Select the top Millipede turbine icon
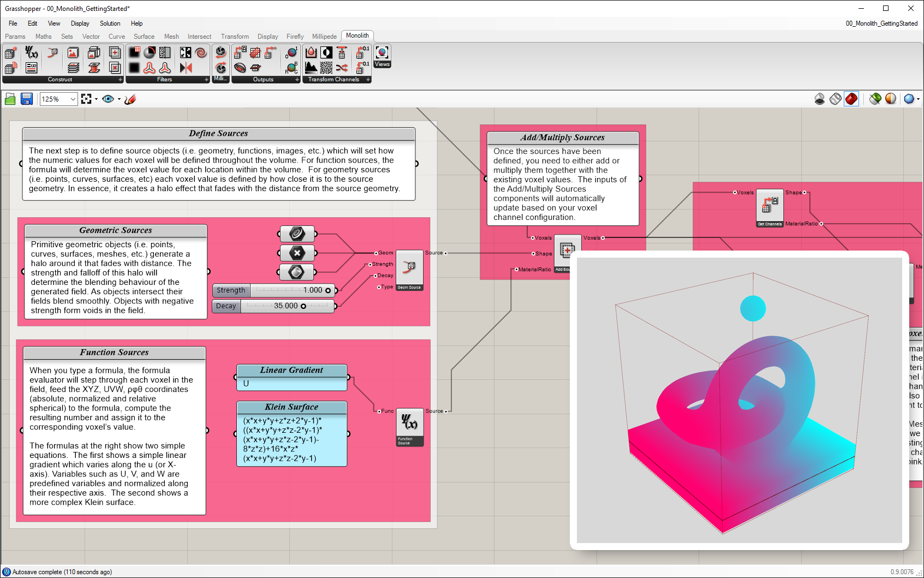This screenshot has height=578, width=924. click(220, 52)
